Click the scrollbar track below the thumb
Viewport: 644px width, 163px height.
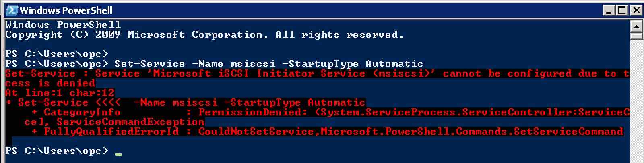point(637,101)
